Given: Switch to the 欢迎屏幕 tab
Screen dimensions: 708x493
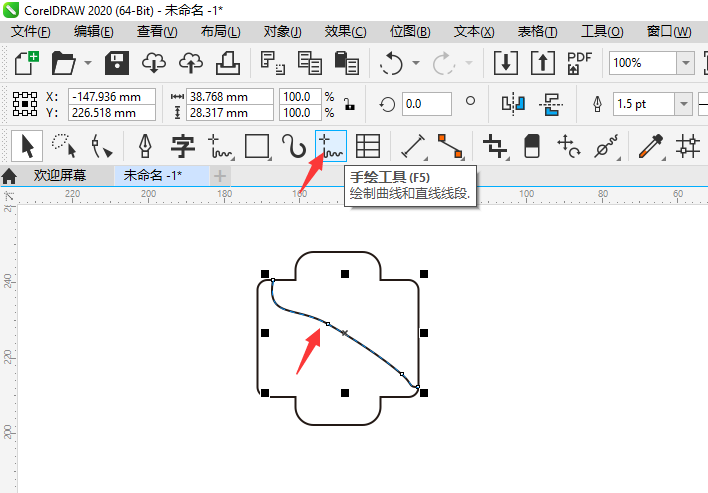Looking at the screenshot, I should pos(59,175).
